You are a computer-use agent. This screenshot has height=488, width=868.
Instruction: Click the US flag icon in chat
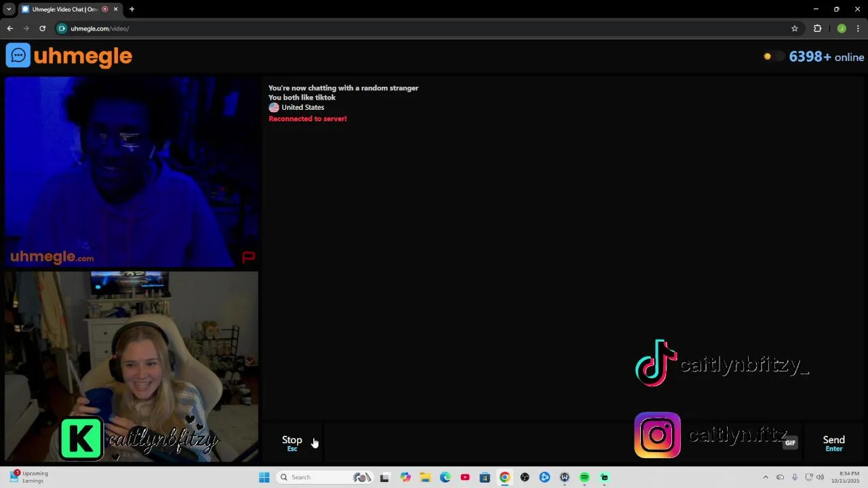[x=274, y=108]
